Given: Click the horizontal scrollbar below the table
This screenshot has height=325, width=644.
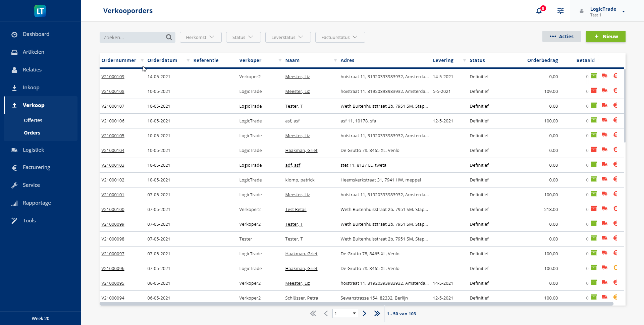Looking at the screenshot, I should tap(356, 304).
